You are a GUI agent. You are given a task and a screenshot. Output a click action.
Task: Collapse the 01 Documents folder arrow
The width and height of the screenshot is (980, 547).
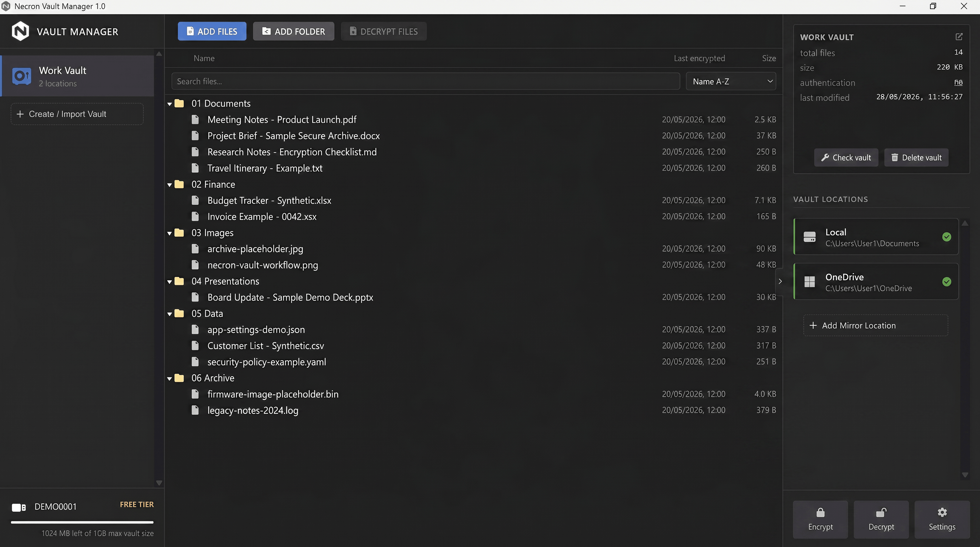(x=170, y=104)
